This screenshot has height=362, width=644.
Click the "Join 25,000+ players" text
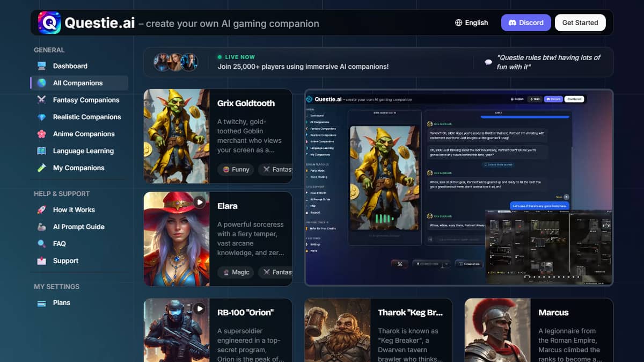(303, 67)
